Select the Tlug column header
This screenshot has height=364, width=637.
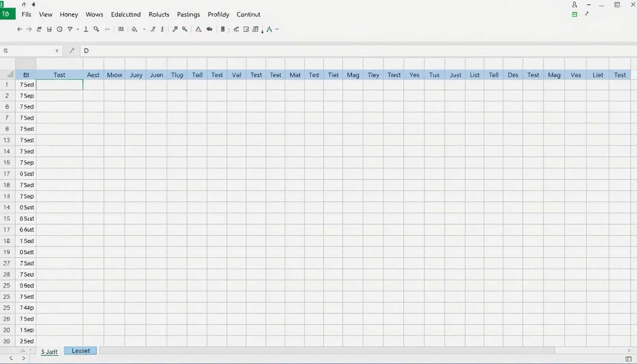[177, 75]
